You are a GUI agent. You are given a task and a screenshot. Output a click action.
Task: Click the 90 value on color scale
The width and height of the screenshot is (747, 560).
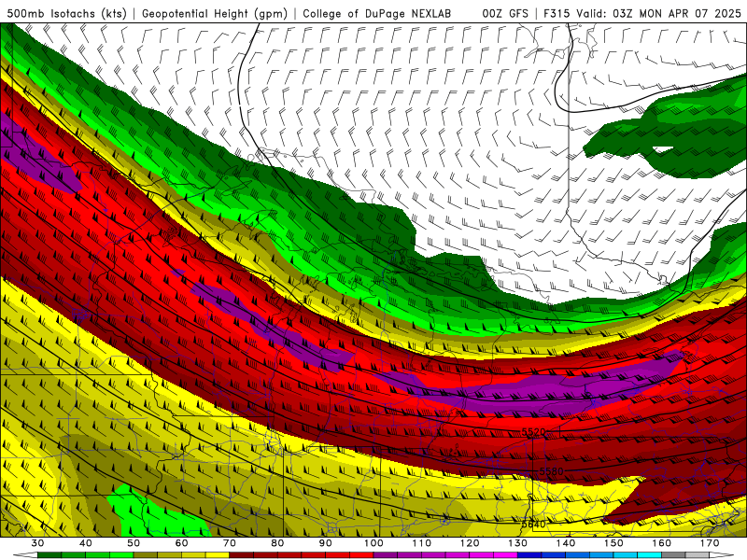pyautogui.click(x=326, y=543)
